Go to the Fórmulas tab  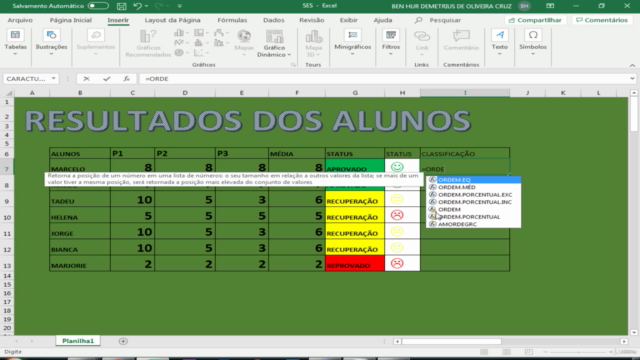click(x=232, y=20)
